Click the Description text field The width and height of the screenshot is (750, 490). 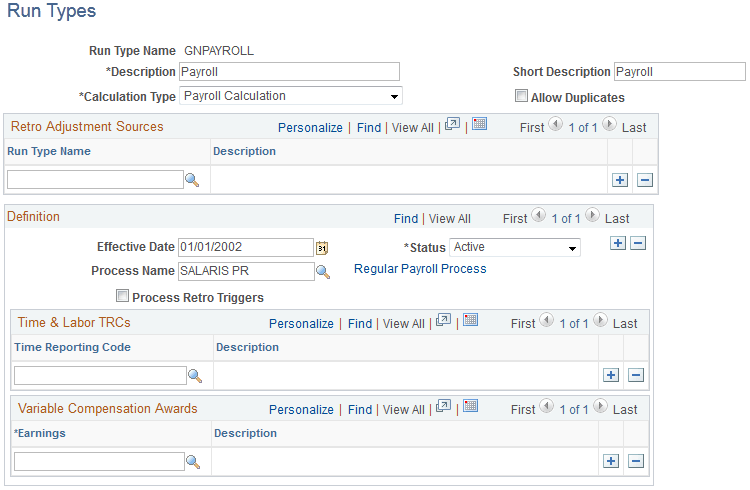(x=289, y=72)
